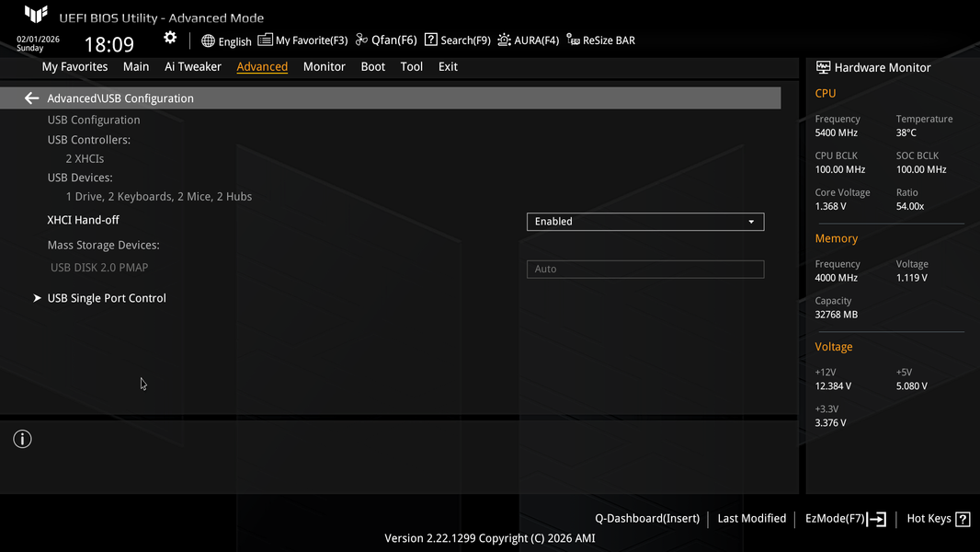Viewport: 980px width, 552px height.
Task: Click the CPU BCLK 100.00 MHz value
Action: coord(840,169)
